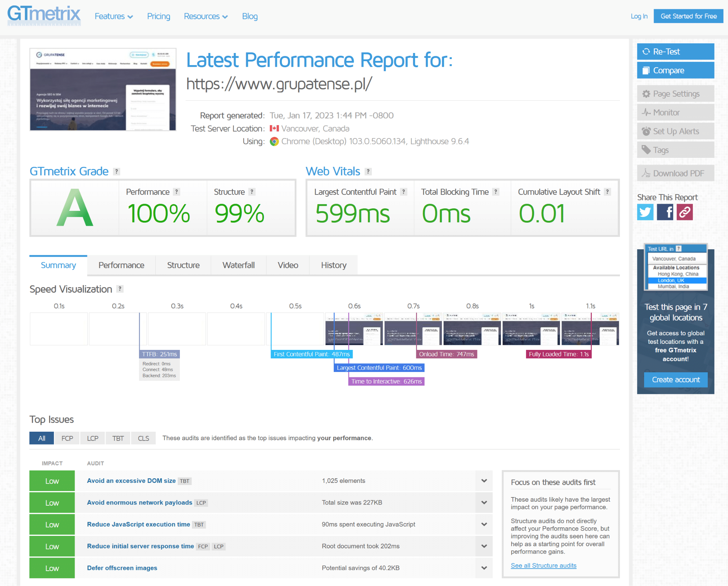Share report on Facebook
Viewport: 728px width, 586px height.
[665, 212]
